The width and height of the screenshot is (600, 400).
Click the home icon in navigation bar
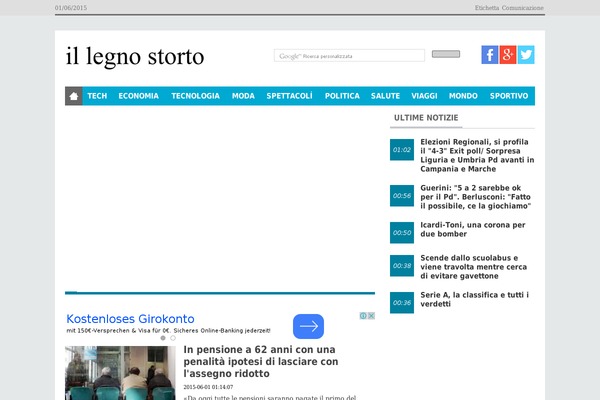pyautogui.click(x=74, y=96)
